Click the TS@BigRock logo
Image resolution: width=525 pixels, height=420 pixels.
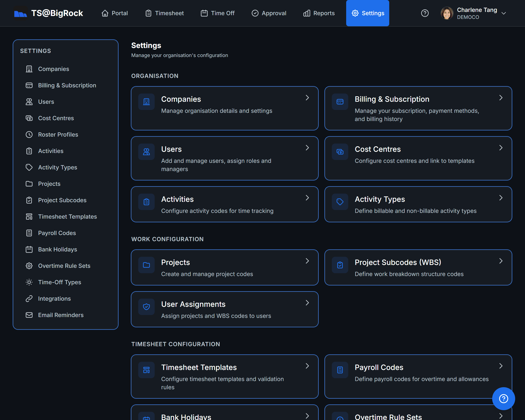pos(48,13)
